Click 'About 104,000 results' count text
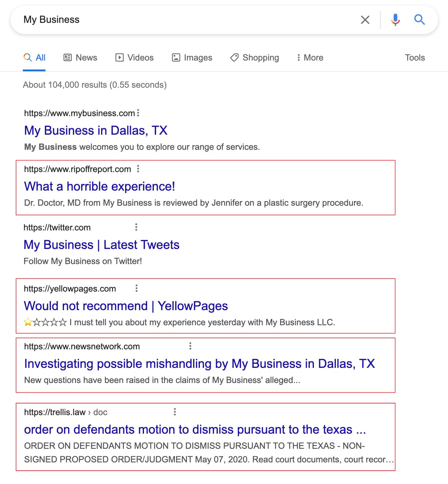The image size is (448, 484). pyautogui.click(x=65, y=85)
